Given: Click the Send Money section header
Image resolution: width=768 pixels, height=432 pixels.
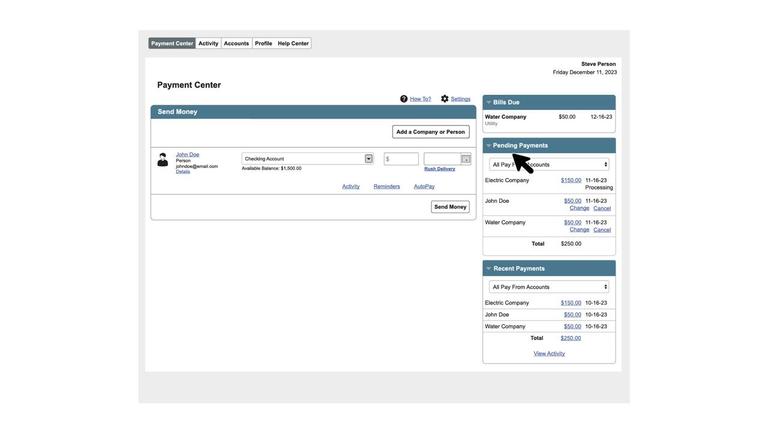Looking at the screenshot, I should tap(313, 112).
